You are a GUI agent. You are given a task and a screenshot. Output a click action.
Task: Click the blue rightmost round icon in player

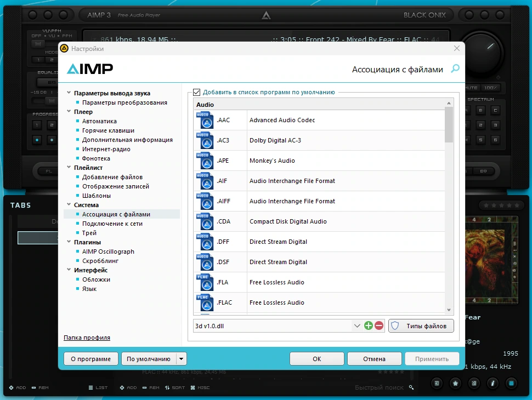511,383
